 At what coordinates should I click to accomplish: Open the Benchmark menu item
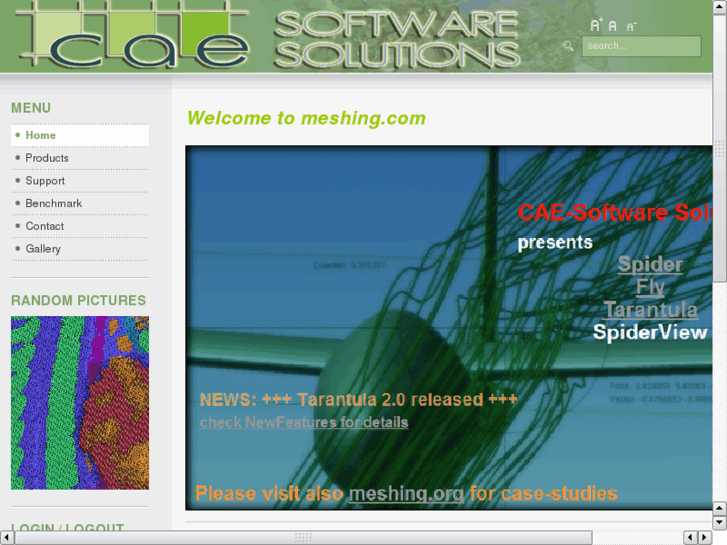[x=80, y=204]
